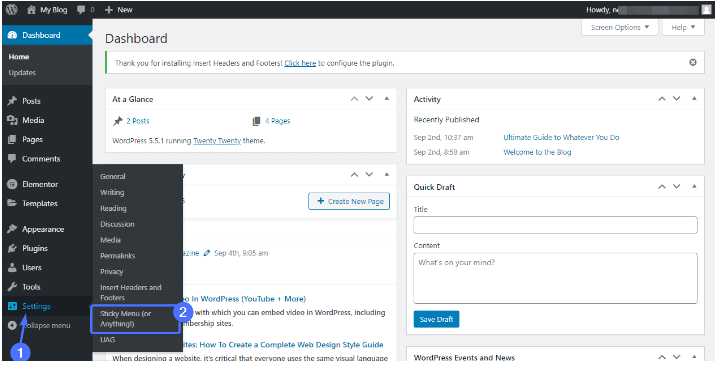Open Sticky Menu (or Anything!) settings
717x375 pixels.
click(126, 319)
